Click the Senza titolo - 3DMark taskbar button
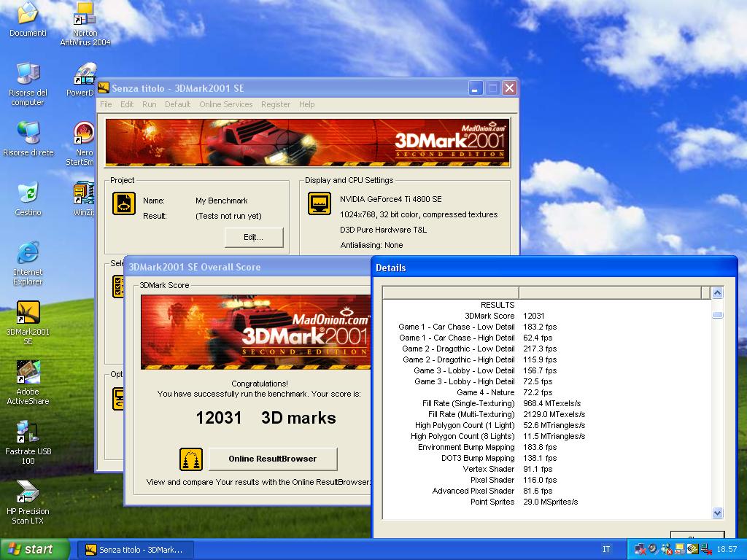This screenshot has width=747, height=560. coord(136,550)
